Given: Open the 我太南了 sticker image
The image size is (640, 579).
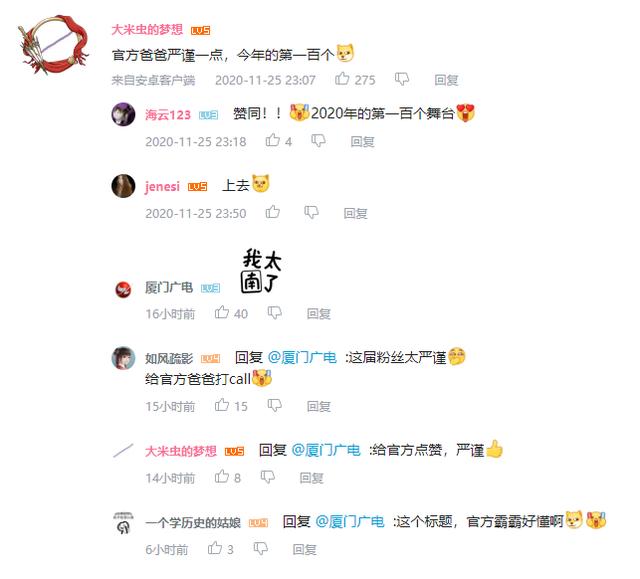Looking at the screenshot, I should 261,271.
